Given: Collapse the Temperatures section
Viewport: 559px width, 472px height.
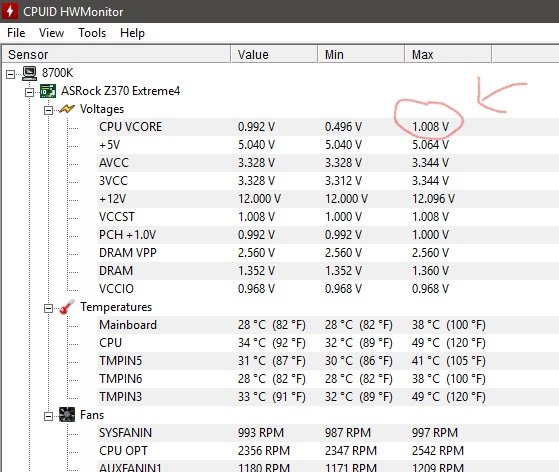Looking at the screenshot, I should [x=48, y=308].
